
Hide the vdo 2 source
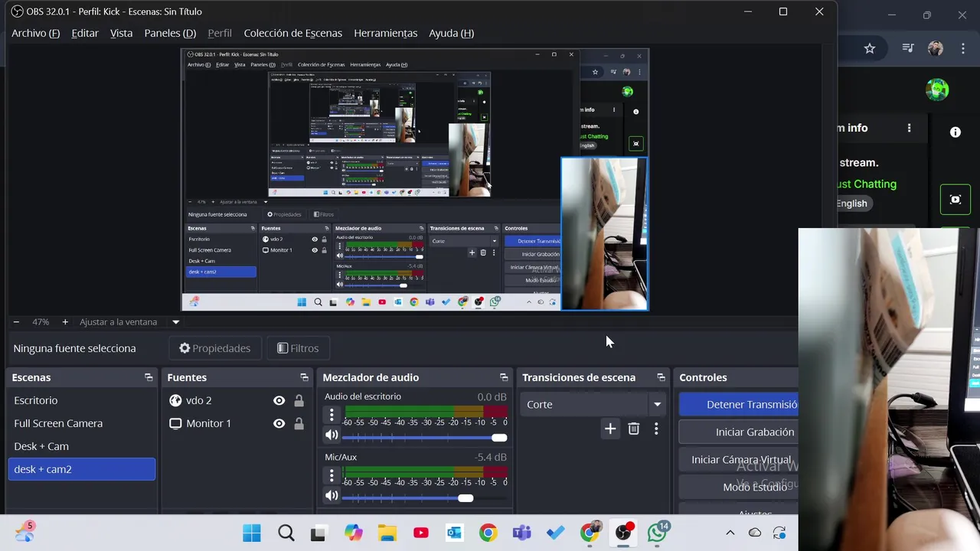click(279, 400)
